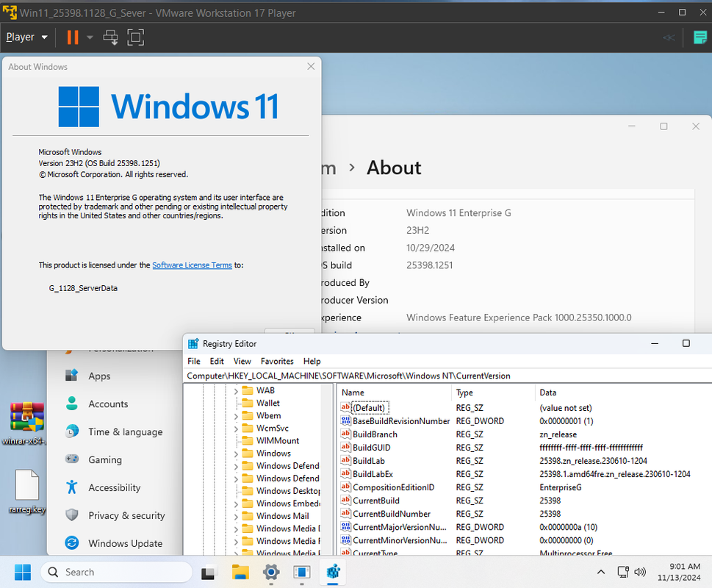Open Privacy & security settings
Image resolution: width=712 pixels, height=588 pixels.
[x=126, y=515]
